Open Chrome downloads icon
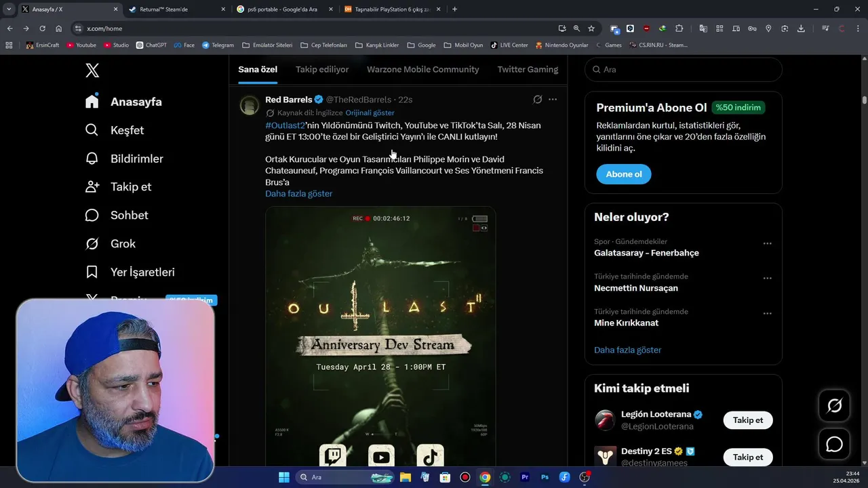Viewport: 868px width, 488px height. point(801,28)
